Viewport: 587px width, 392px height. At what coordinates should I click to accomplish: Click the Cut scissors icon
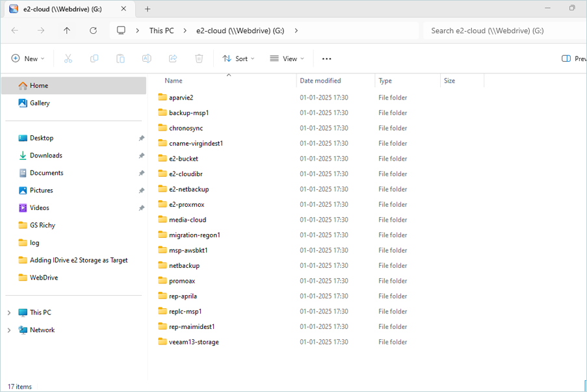(68, 59)
